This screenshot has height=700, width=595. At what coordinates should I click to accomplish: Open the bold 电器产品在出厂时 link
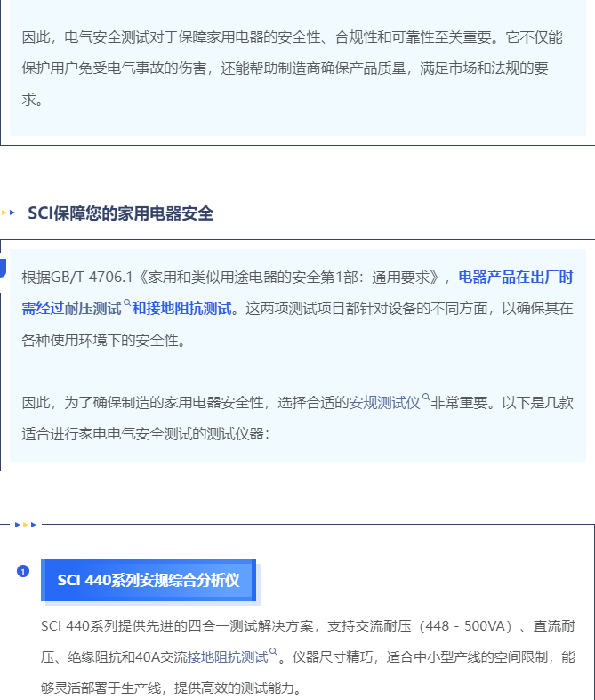(x=516, y=277)
